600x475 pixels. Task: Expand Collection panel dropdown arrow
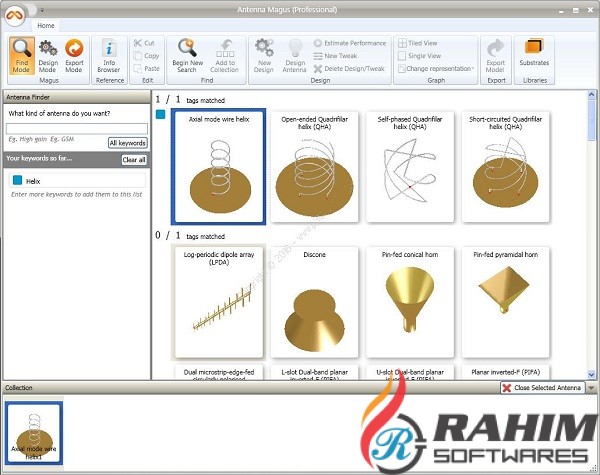tap(592, 388)
